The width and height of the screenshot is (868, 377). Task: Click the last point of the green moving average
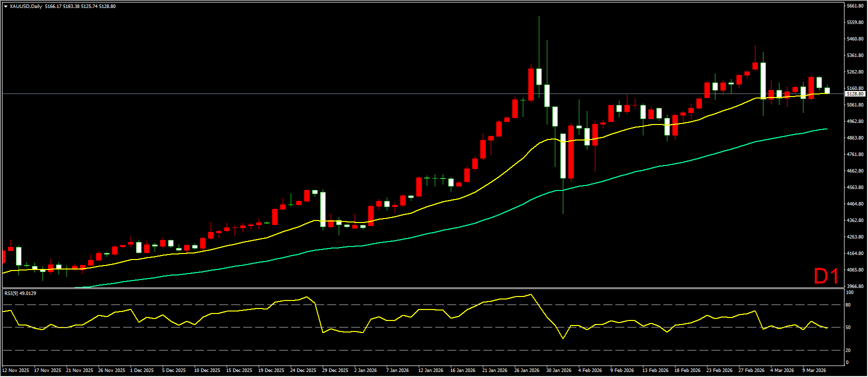point(826,129)
